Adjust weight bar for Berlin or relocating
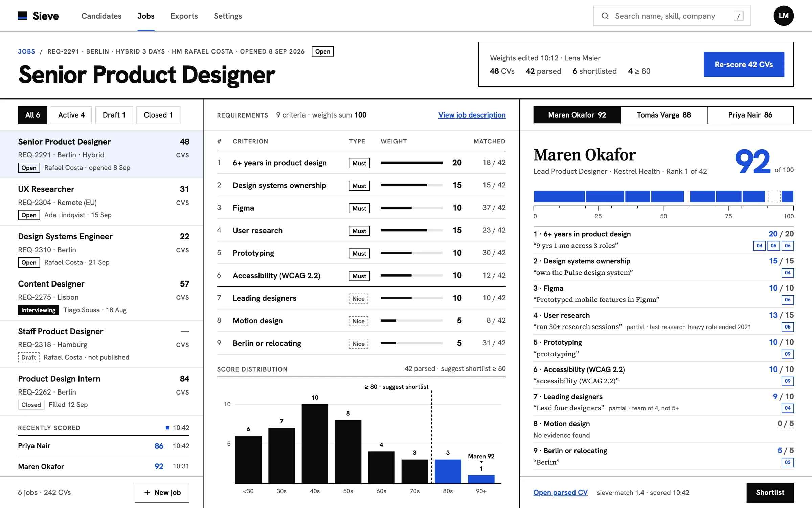The height and width of the screenshot is (508, 812). click(x=411, y=343)
